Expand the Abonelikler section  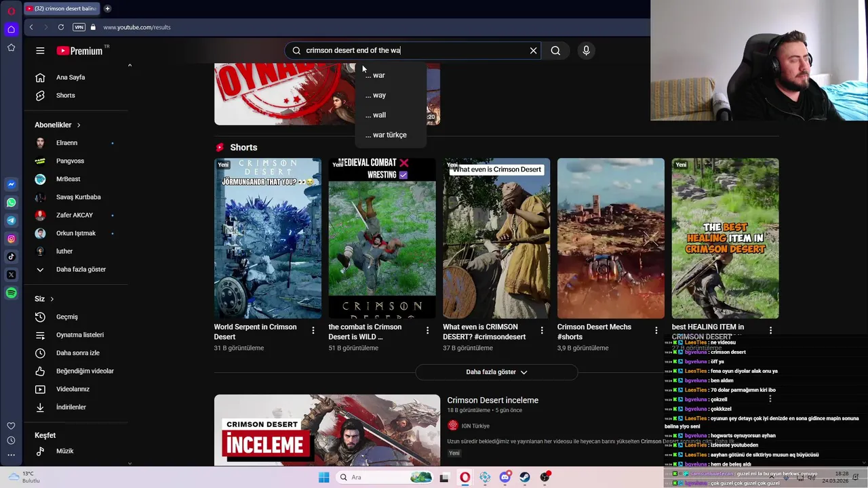[58, 125]
